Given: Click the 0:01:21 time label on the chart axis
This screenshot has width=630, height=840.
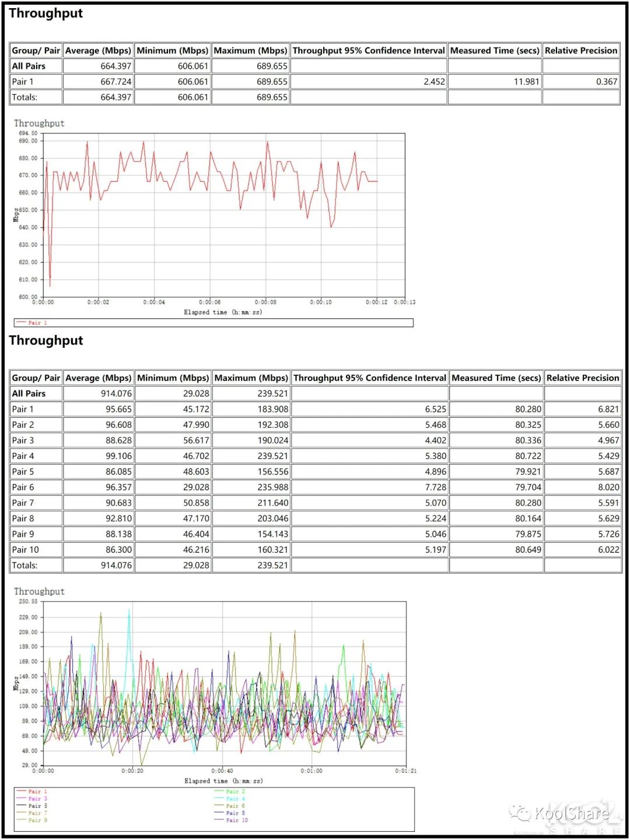Looking at the screenshot, I should click(405, 771).
